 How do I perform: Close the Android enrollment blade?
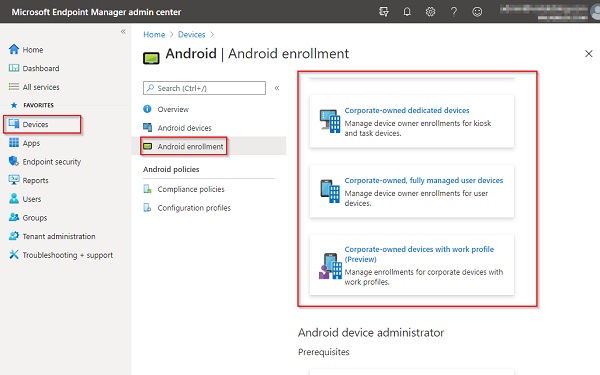(589, 54)
